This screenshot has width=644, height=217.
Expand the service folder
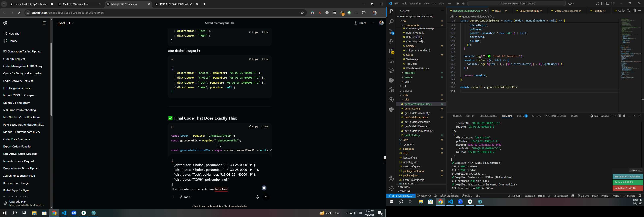(x=402, y=77)
